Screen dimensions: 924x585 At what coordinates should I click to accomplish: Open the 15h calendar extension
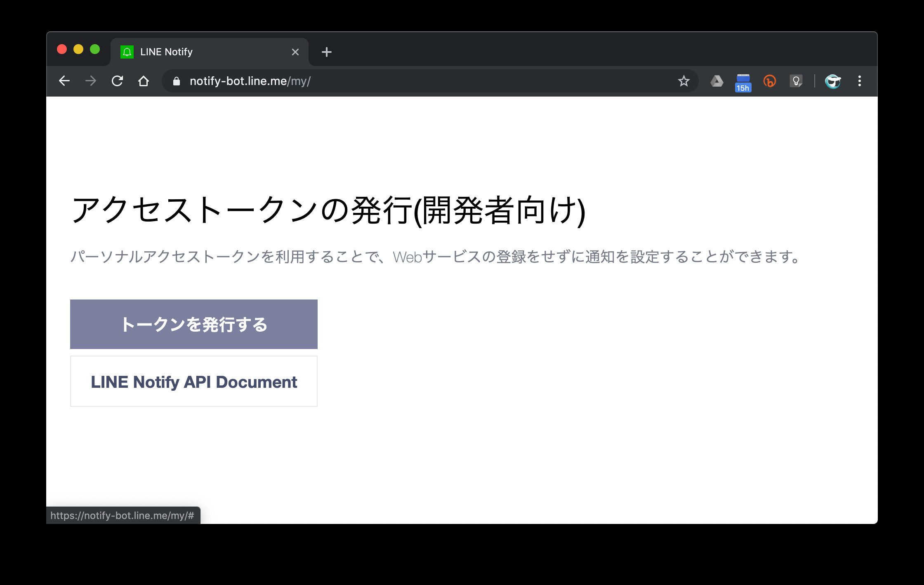click(743, 83)
